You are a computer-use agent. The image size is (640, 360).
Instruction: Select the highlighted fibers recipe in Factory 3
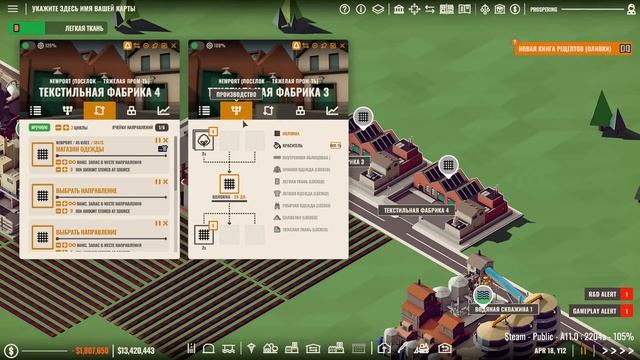click(287, 133)
